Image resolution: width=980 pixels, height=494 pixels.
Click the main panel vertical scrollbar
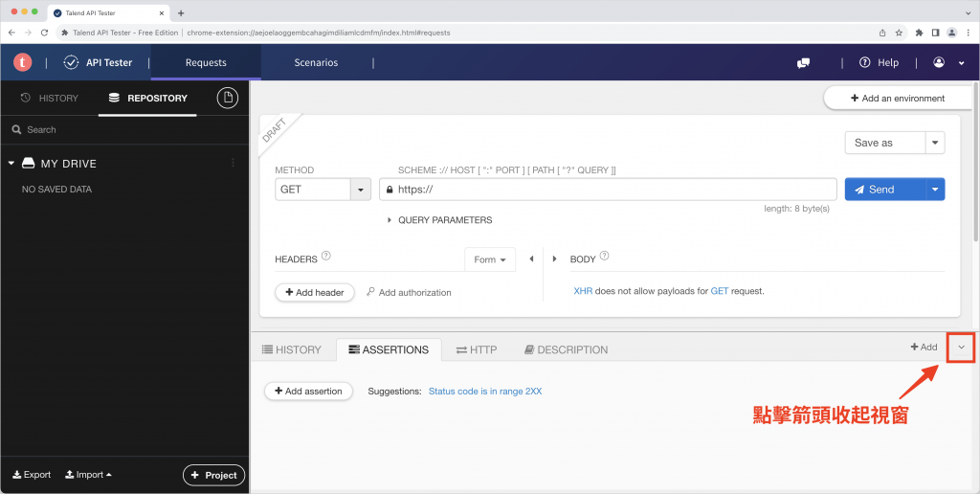(x=976, y=162)
